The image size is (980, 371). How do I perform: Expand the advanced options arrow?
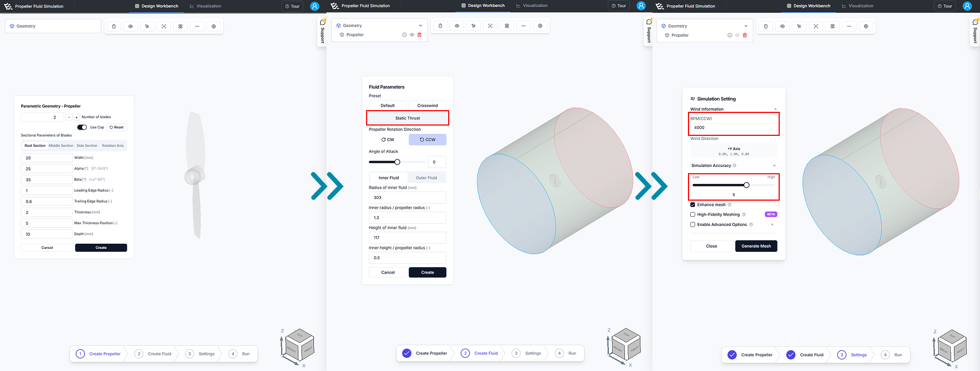coord(772,225)
